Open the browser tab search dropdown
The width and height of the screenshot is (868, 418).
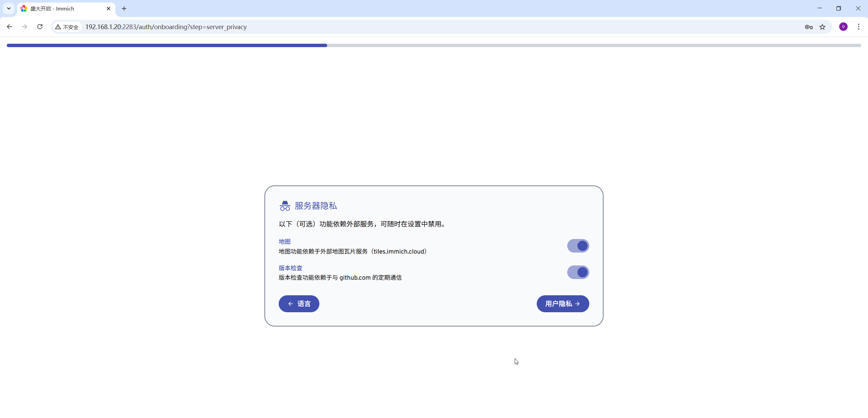[x=9, y=8]
